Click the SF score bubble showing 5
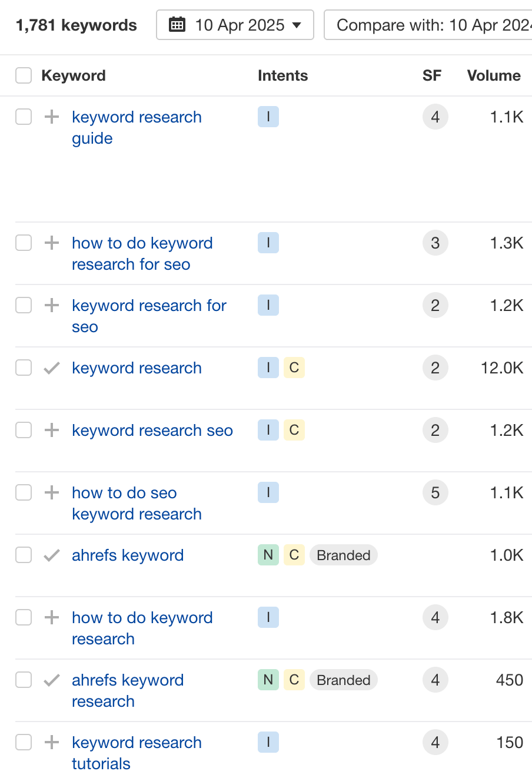Viewport: 532px width, 781px height. [x=435, y=492]
